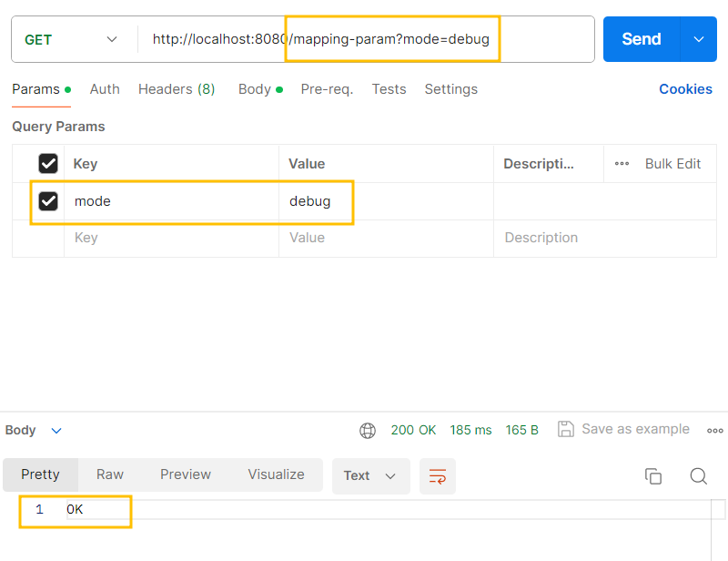
Task: Click the search response icon
Action: (x=698, y=476)
